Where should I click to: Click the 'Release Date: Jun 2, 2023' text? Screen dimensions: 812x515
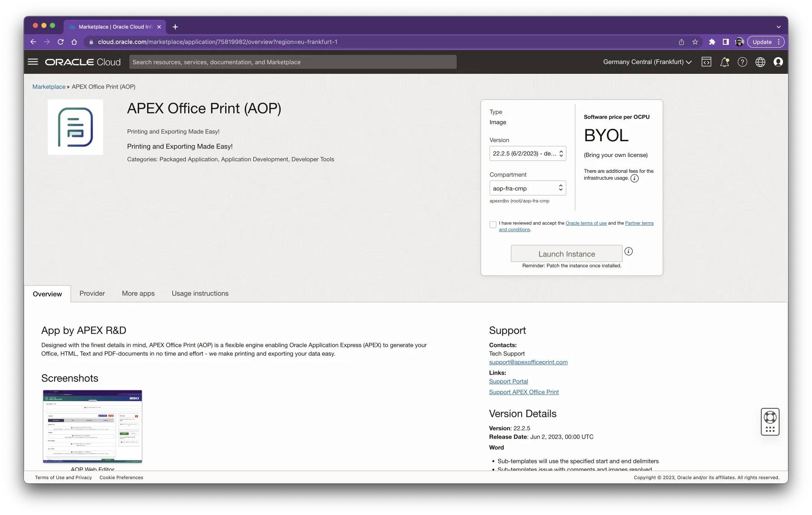coord(541,437)
